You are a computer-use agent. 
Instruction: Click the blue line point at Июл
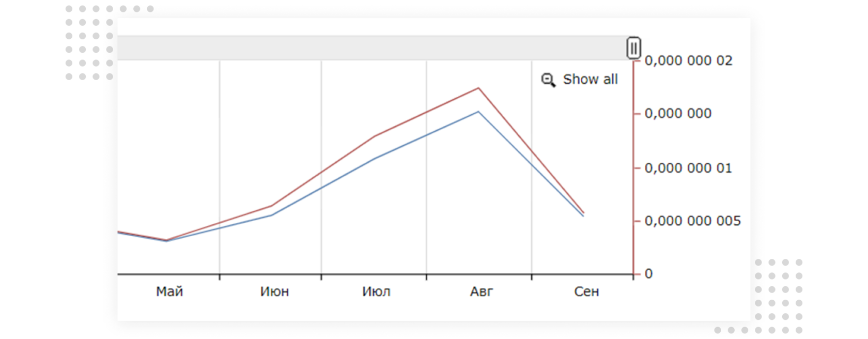pos(375,158)
